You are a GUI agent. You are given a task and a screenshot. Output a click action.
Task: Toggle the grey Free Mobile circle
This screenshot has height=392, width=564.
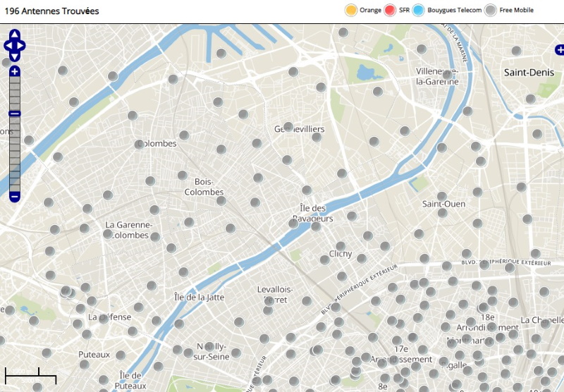[x=491, y=11]
